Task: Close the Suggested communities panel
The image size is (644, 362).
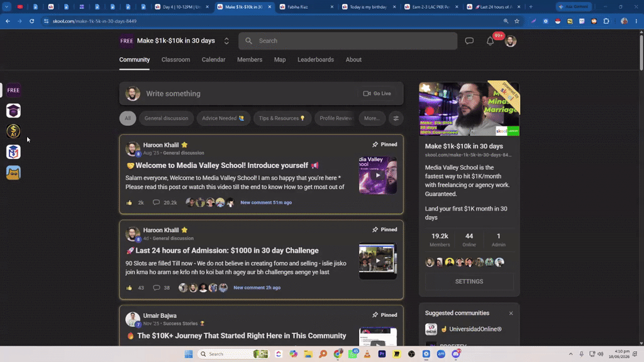Action: click(x=511, y=313)
